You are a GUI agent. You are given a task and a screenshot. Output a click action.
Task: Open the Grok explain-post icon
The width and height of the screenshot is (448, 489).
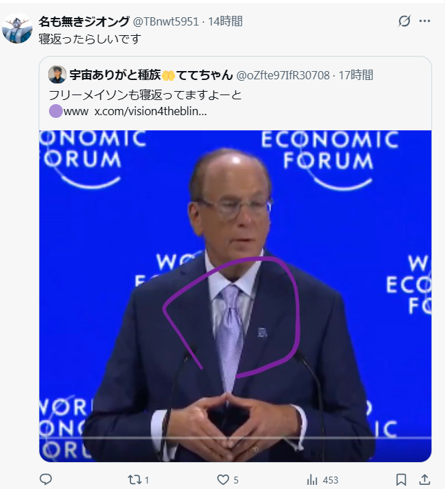404,21
